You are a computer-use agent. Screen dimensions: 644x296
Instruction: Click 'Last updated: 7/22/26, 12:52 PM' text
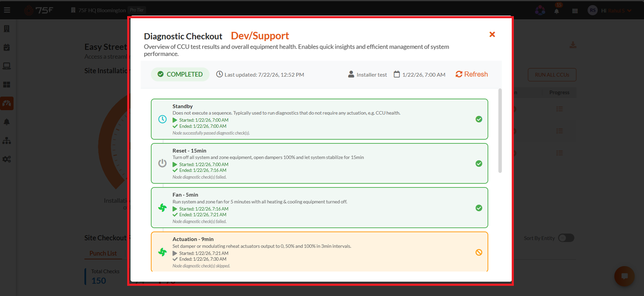[264, 75]
